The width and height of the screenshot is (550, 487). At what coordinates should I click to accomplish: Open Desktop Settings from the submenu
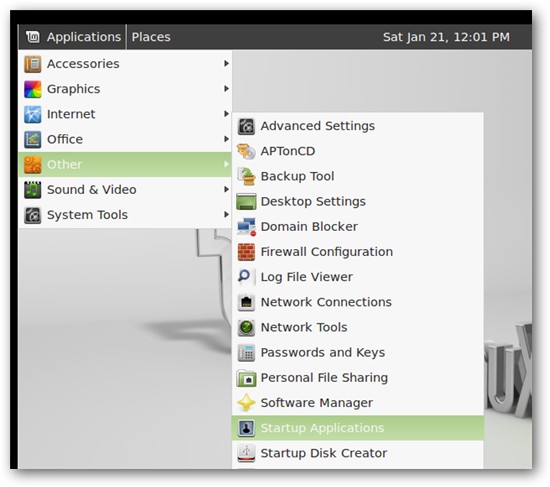(358, 202)
